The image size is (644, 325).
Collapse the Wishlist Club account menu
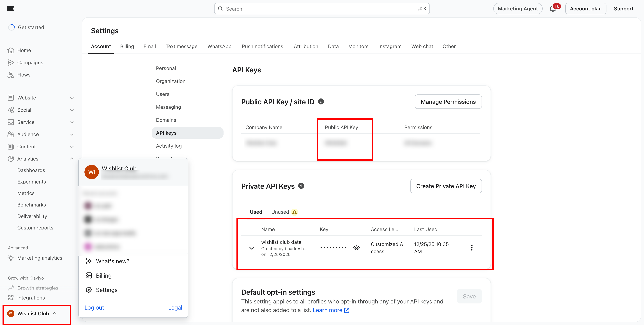(x=55, y=313)
